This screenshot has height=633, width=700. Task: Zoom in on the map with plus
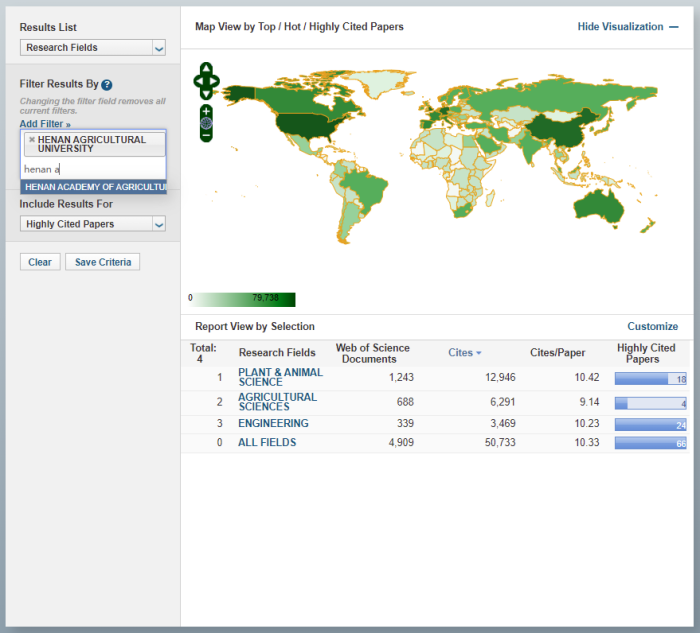pyautogui.click(x=206, y=111)
